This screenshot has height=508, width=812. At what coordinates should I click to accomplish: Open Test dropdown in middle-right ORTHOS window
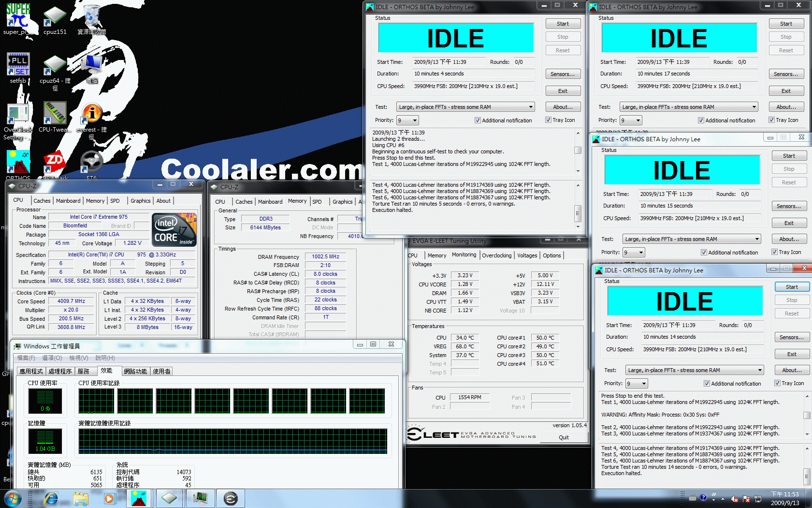(692, 239)
